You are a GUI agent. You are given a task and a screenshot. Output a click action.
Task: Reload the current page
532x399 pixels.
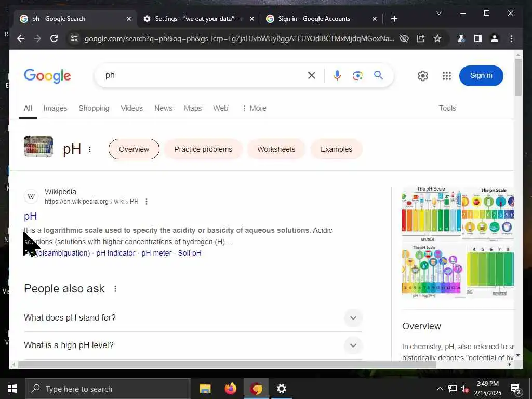54,38
